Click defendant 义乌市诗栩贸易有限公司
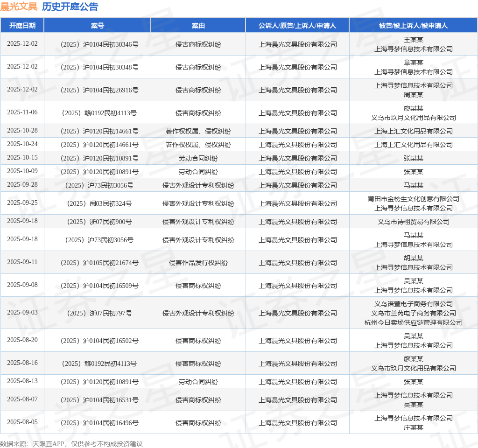This screenshot has height=448, width=478. (414, 222)
